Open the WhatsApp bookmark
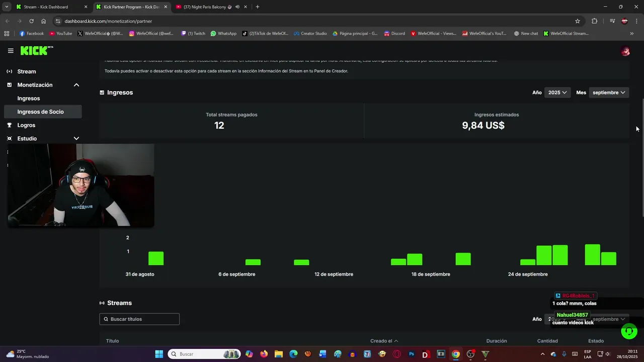 223,34
